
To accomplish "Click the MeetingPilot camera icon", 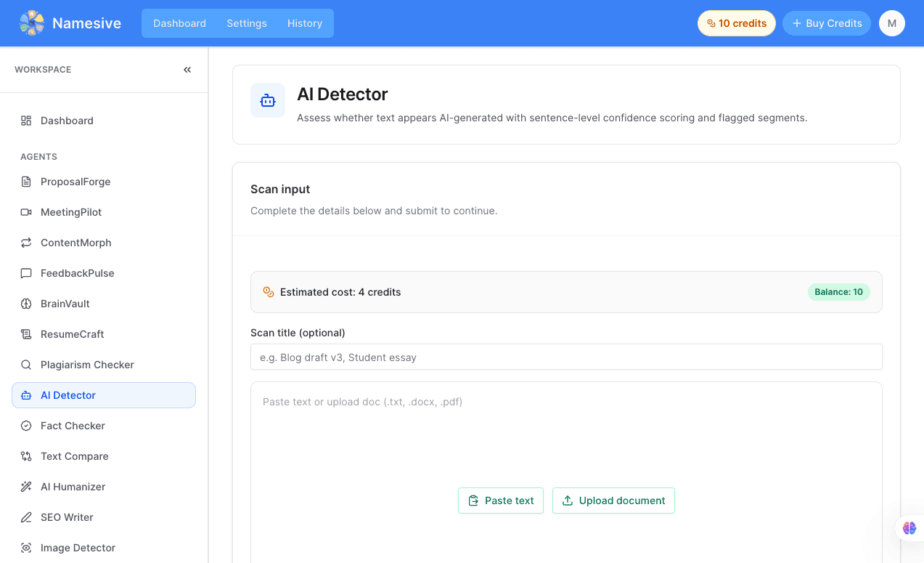I will pos(26,212).
